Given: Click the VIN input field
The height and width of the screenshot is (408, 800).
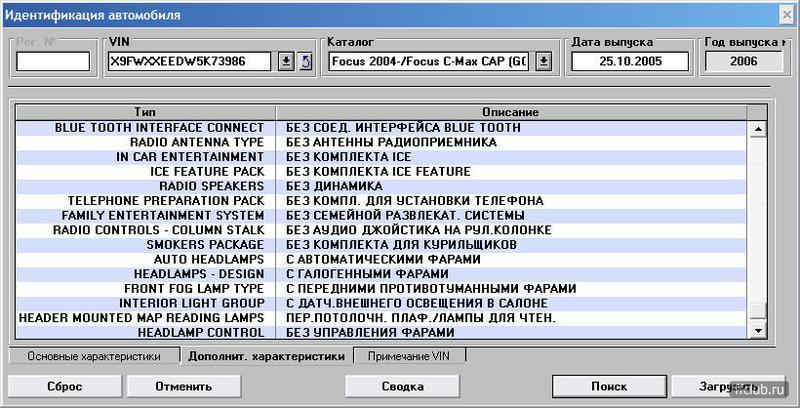Looking at the screenshot, I should (x=189, y=62).
